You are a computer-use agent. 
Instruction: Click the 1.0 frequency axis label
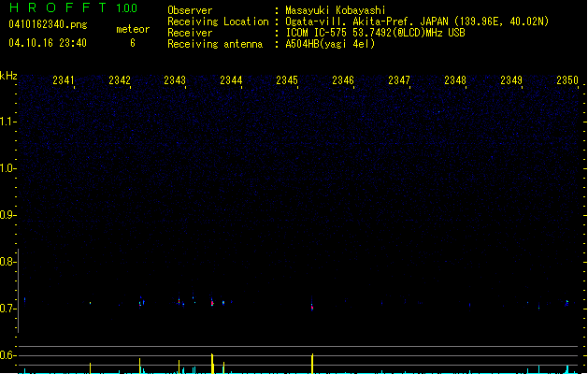(7, 168)
